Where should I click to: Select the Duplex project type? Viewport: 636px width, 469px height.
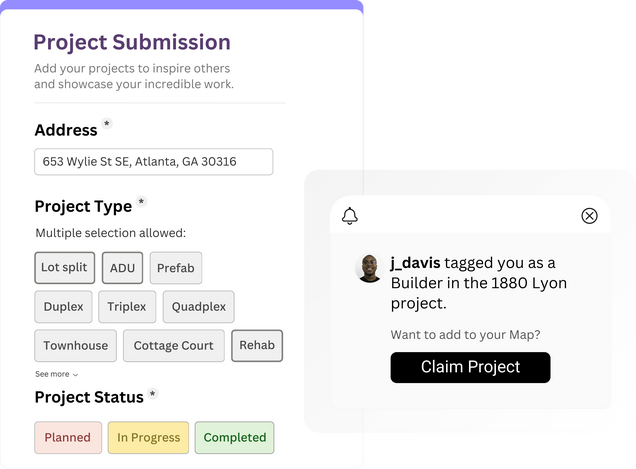[64, 307]
